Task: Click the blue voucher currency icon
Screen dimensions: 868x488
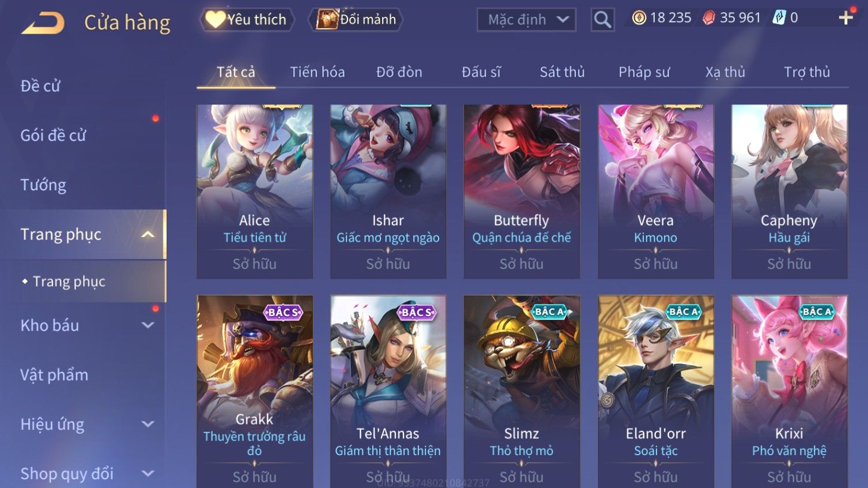Action: point(779,18)
